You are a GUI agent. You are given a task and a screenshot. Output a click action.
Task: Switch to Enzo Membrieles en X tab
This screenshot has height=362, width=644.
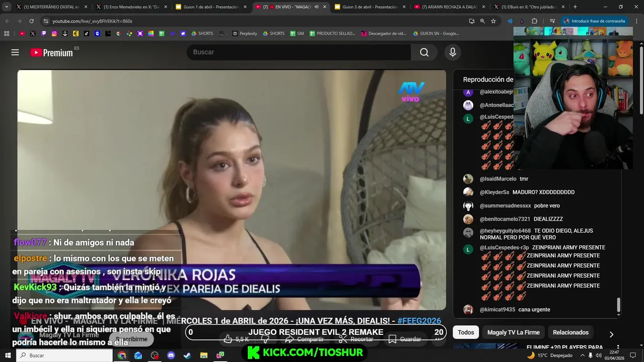(x=131, y=7)
